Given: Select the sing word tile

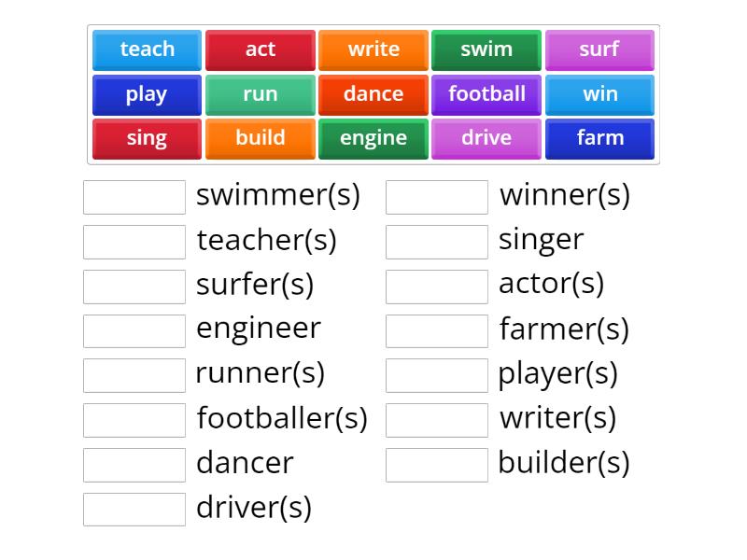Looking at the screenshot, I should point(147,137).
